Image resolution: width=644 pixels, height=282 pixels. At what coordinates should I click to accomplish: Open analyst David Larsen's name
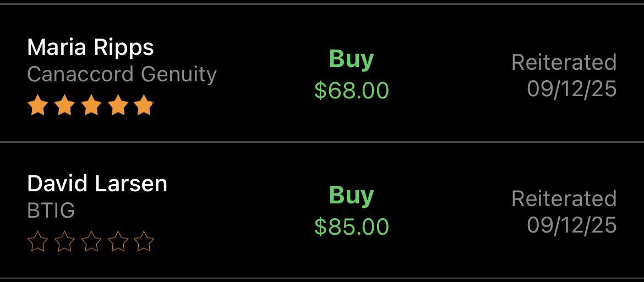(x=97, y=184)
